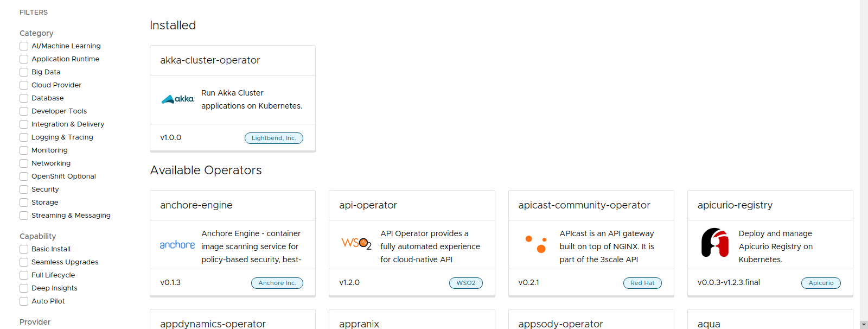
Task: Click the Apicurio registry logo icon
Action: pyautogui.click(x=715, y=242)
